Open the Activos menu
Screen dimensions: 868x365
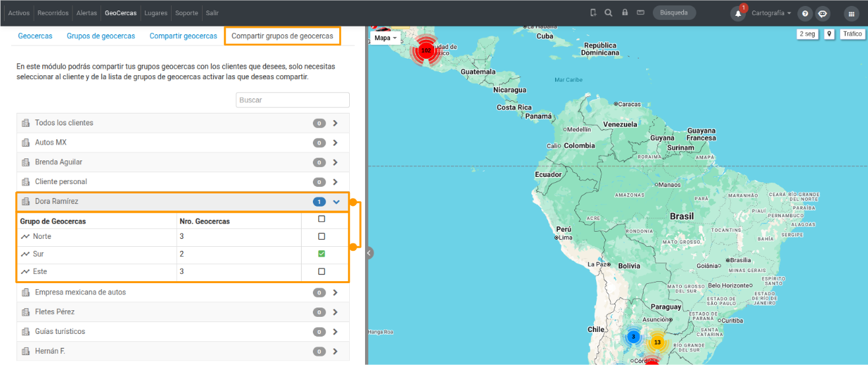(18, 13)
